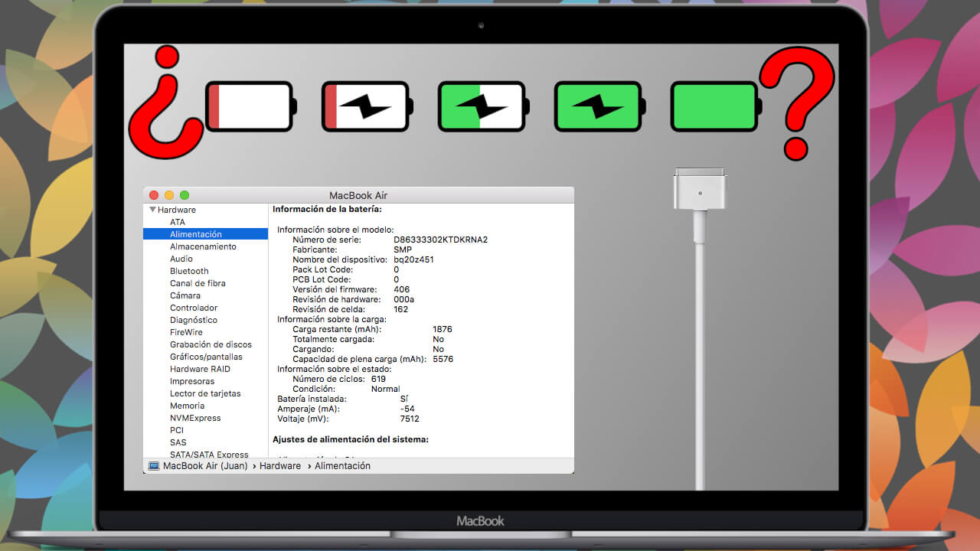Open Grabación de discos entry
This screenshot has width=980, height=551.
pyautogui.click(x=211, y=344)
